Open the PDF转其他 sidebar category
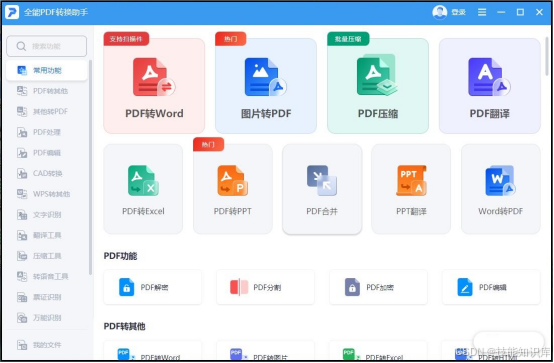This screenshot has height=363, width=554. (x=47, y=91)
